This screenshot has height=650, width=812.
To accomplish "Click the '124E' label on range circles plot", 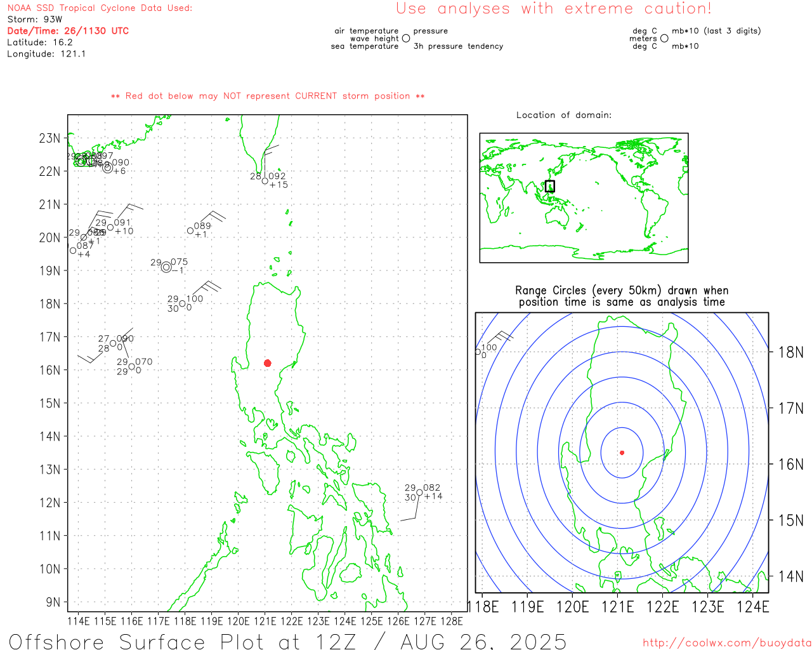I will 753,607.
